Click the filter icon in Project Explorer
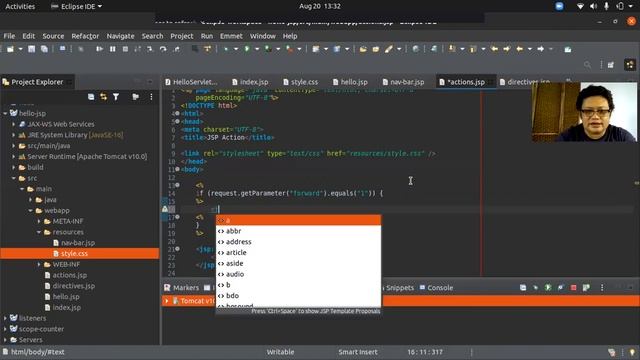This screenshot has height=360, width=640. point(116,97)
